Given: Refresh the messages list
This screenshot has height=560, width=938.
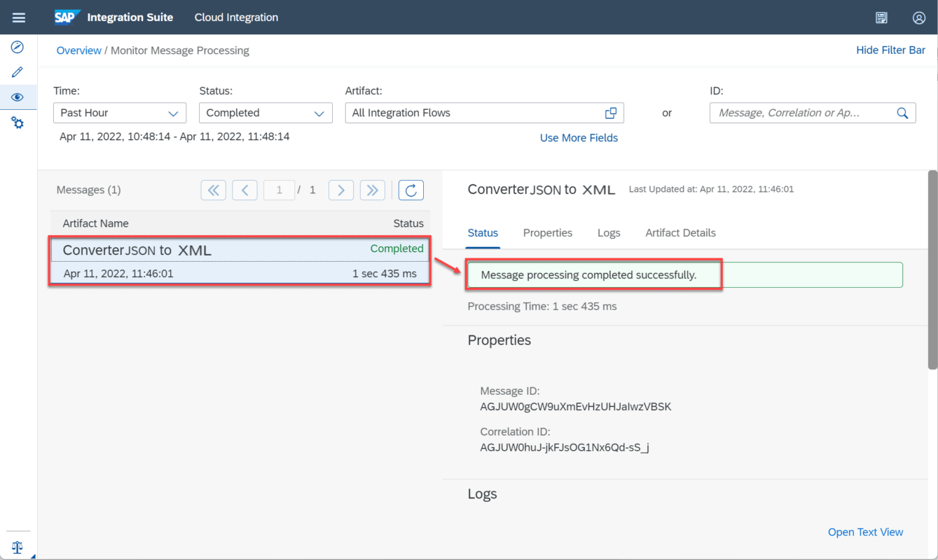Looking at the screenshot, I should point(411,190).
